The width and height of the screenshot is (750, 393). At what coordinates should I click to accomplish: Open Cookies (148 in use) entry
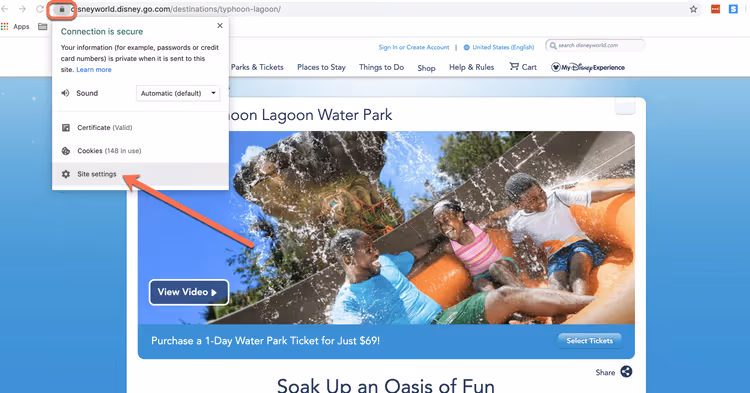pyautogui.click(x=140, y=151)
